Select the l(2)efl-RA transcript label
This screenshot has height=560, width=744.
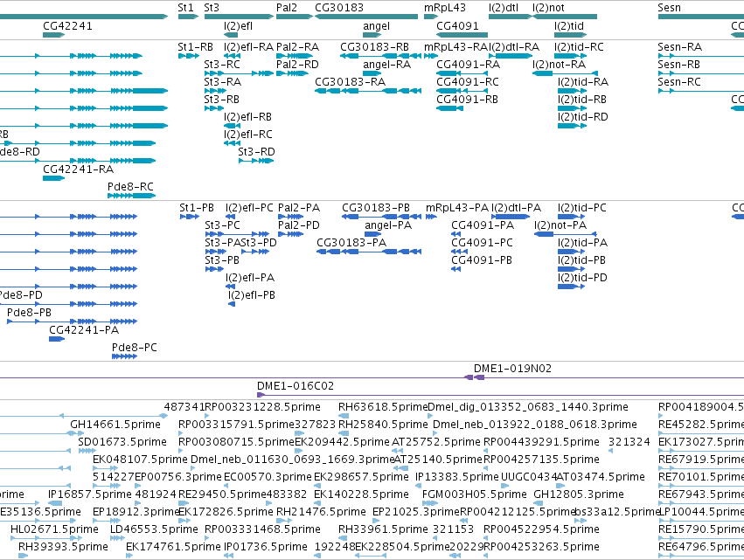248,47
